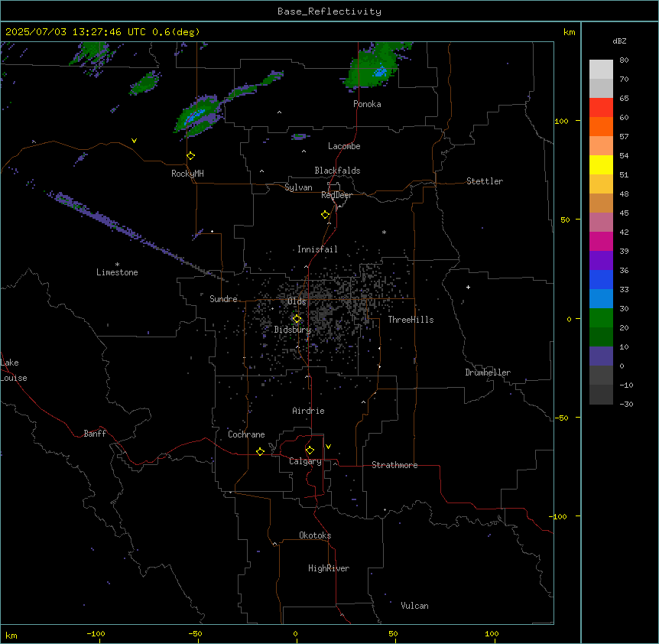Click the yellow diamond marker at Didsbury

click(x=297, y=319)
